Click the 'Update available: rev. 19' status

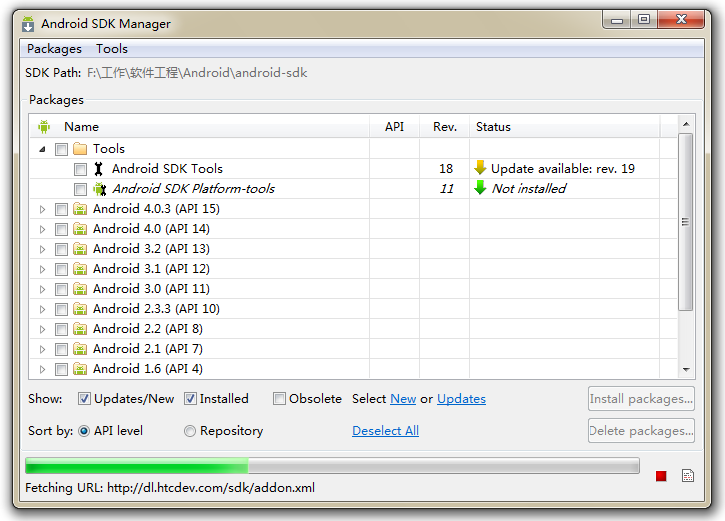pos(563,169)
